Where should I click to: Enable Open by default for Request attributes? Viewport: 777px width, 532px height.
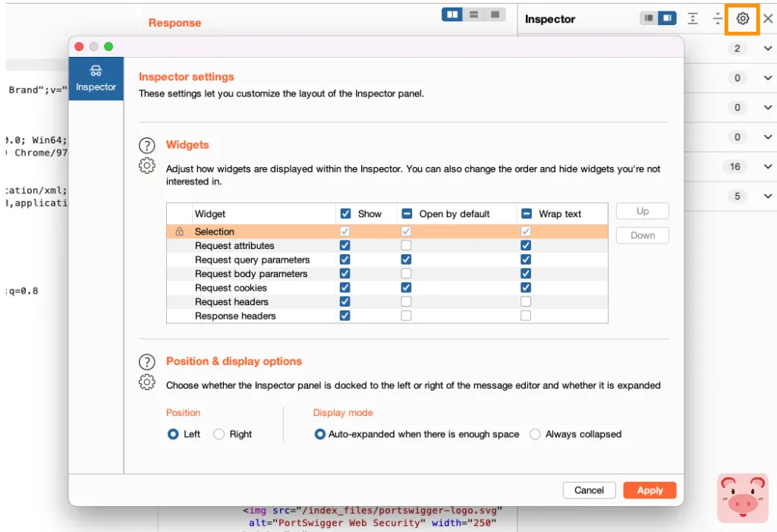click(x=406, y=246)
